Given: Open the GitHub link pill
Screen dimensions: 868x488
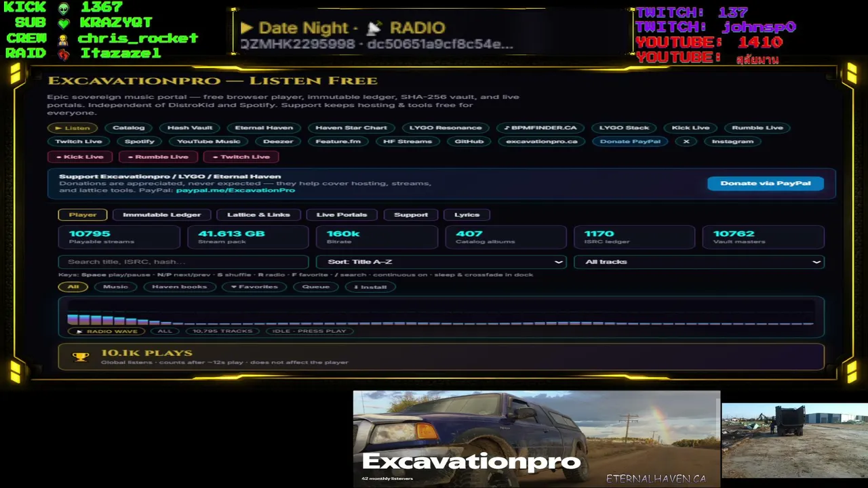Looking at the screenshot, I should [x=469, y=142].
